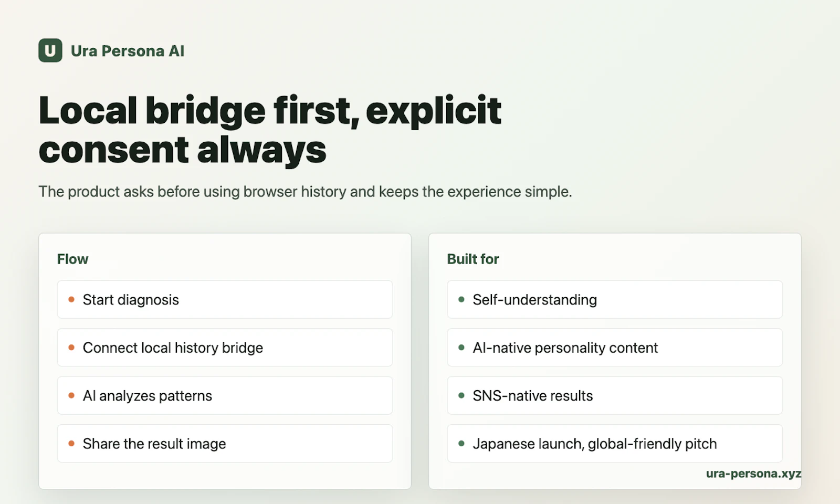Screen dimensions: 840x504
Task: Click the green U logo icon
Action: pos(50,50)
